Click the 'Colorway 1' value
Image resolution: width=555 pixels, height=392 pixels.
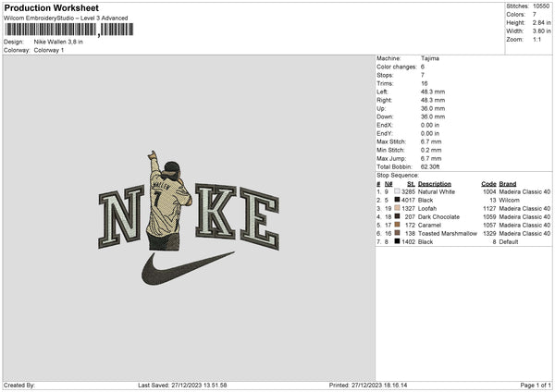click(x=49, y=50)
